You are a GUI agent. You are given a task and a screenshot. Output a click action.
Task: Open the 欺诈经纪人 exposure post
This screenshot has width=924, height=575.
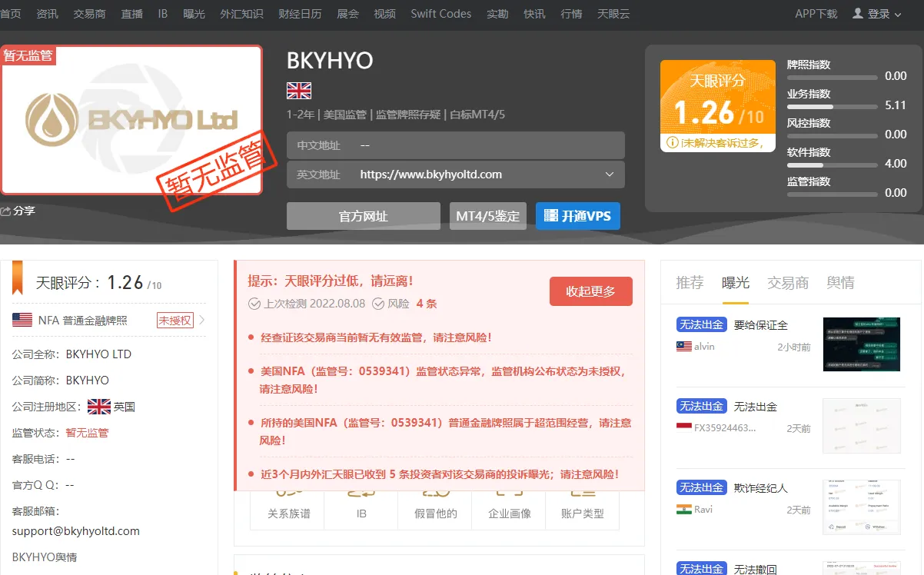point(761,488)
